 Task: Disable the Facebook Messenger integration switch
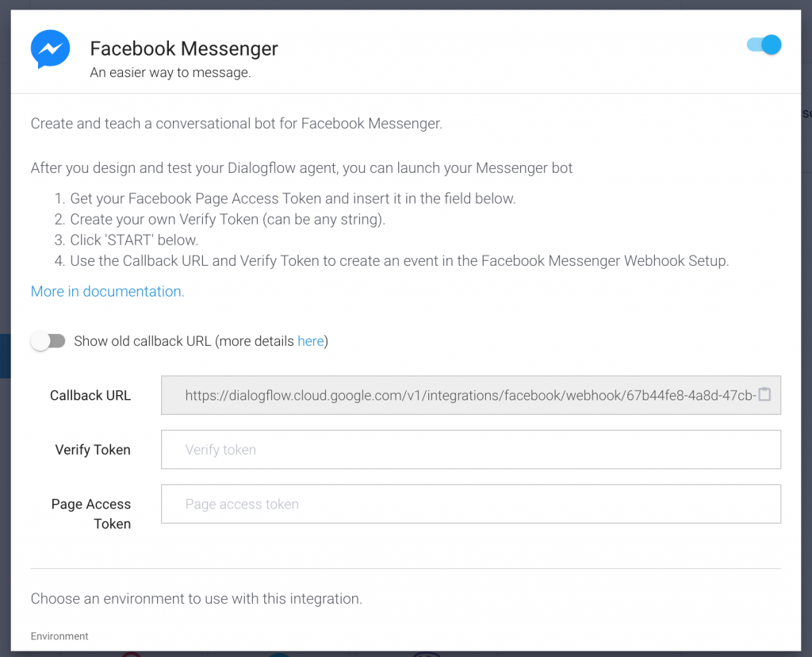pyautogui.click(x=764, y=44)
